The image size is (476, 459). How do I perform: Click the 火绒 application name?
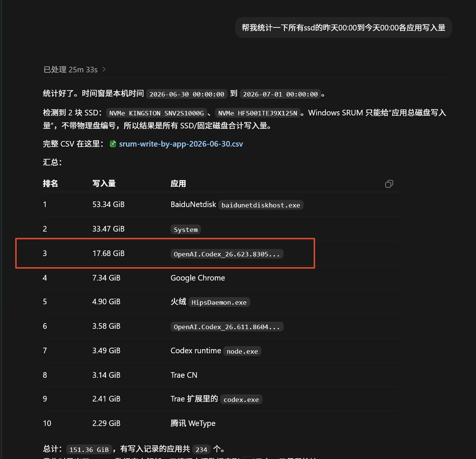tap(178, 302)
